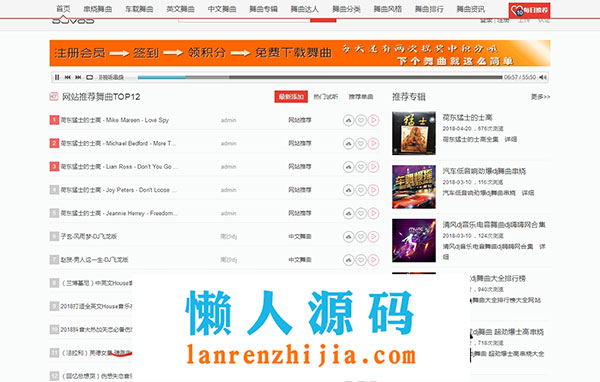
Task: Open the 荷东猛士的士高 album title link
Action: click(467, 118)
